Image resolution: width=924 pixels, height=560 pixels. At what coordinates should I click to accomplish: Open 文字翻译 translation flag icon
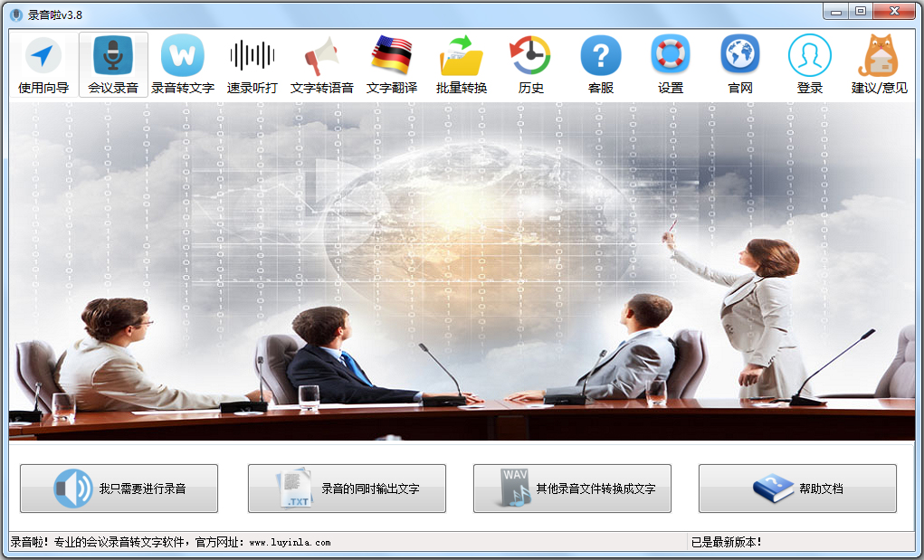click(x=391, y=56)
